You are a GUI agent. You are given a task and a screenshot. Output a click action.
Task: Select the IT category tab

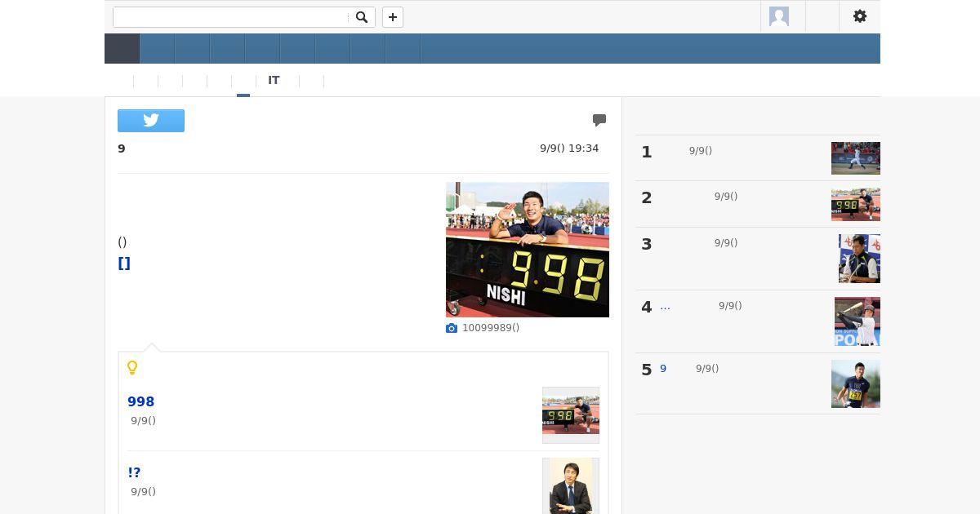(x=274, y=80)
